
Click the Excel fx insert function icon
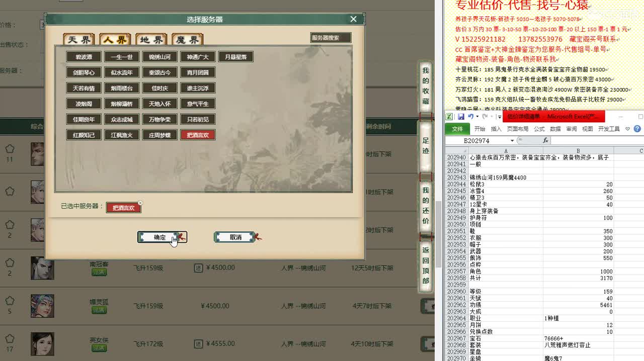(x=546, y=141)
